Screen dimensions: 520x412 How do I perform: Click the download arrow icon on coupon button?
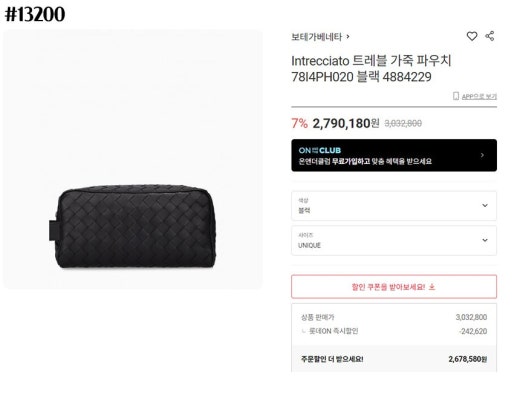pyautogui.click(x=432, y=287)
